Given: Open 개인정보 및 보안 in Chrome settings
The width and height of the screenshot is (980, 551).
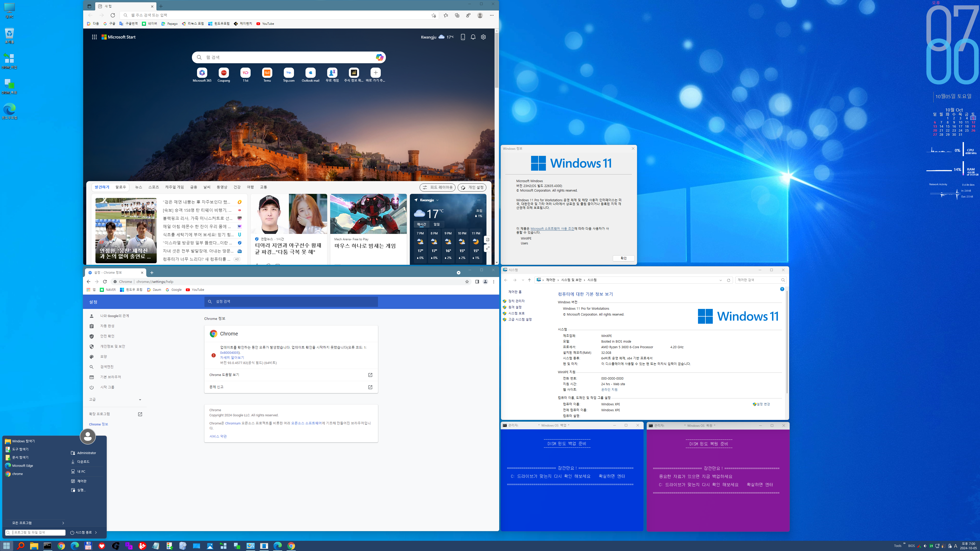Looking at the screenshot, I should click(x=113, y=346).
